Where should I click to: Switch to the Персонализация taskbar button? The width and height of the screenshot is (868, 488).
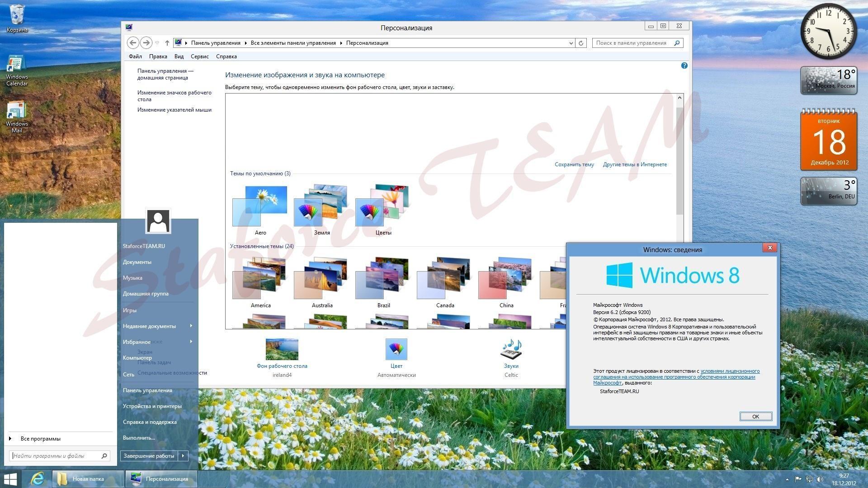point(161,479)
